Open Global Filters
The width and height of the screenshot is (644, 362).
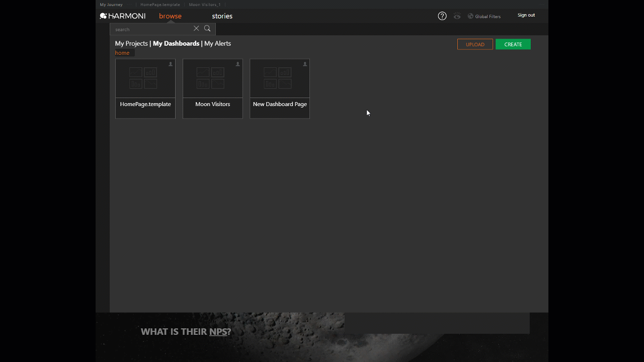point(484,16)
